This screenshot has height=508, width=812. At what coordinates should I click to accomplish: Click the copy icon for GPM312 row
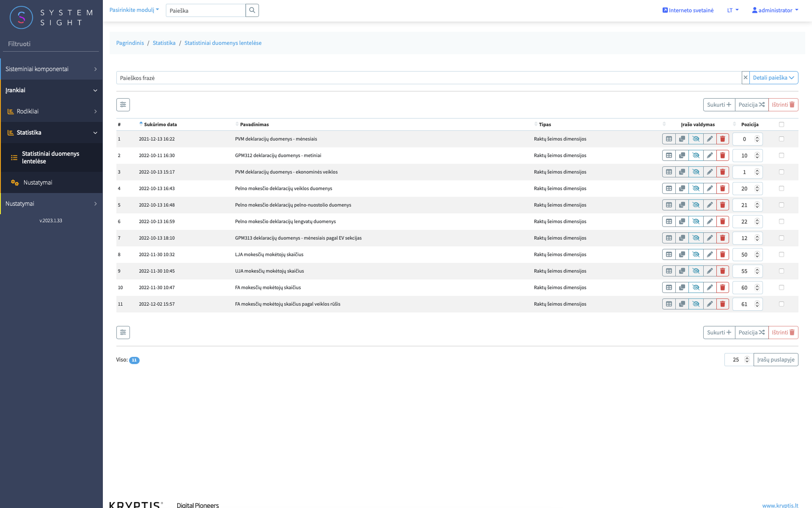point(682,155)
